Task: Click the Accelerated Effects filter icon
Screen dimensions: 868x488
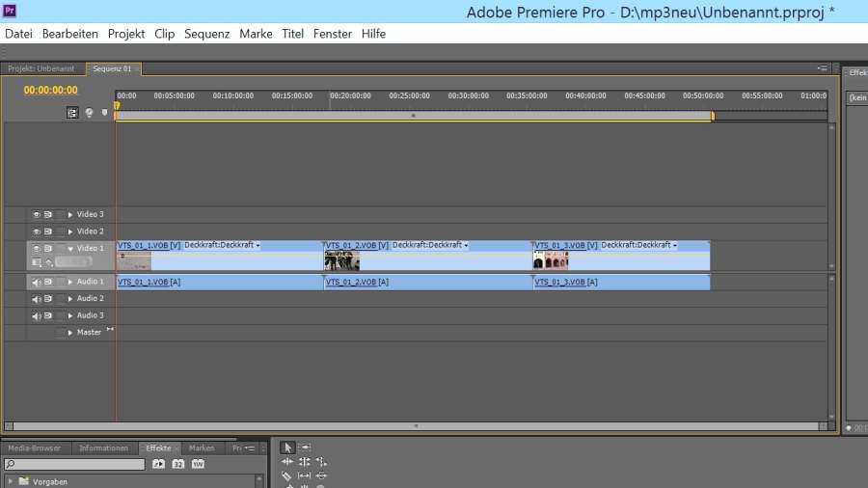Action: pos(159,464)
